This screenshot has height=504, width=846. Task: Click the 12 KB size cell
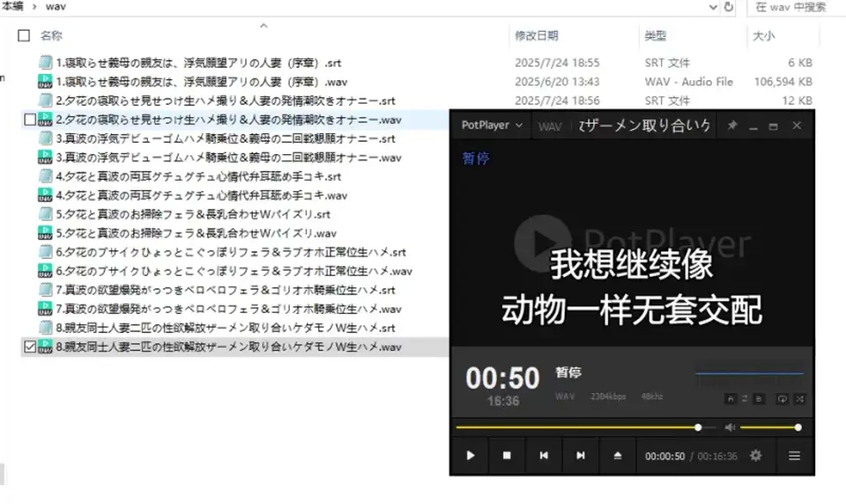797,100
